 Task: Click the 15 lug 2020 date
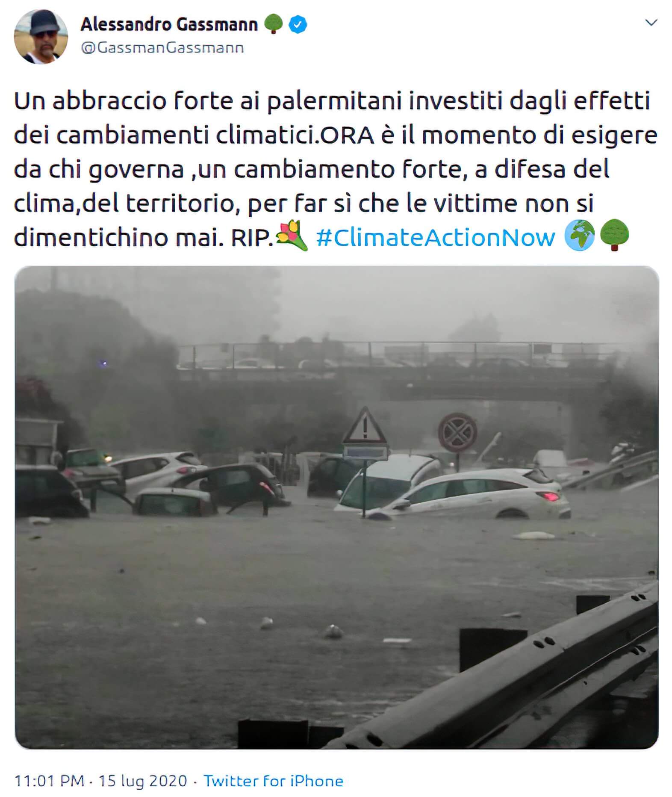click(143, 781)
